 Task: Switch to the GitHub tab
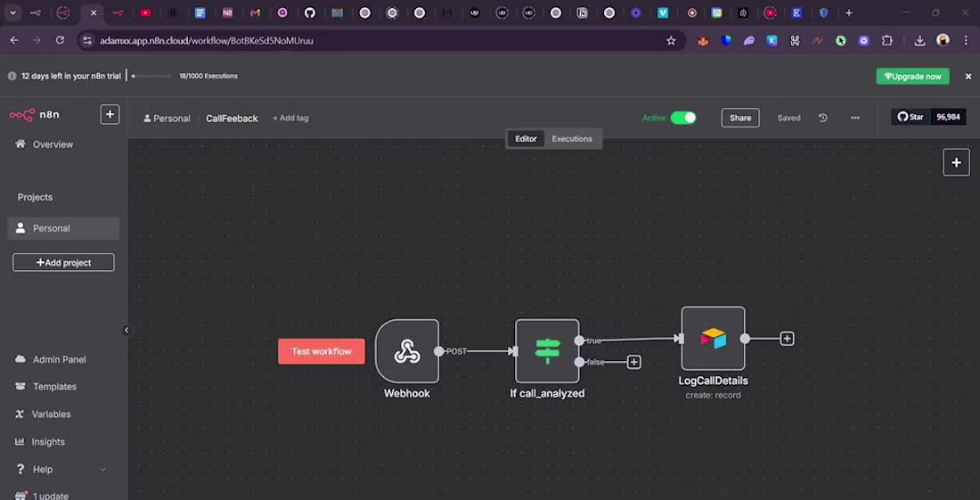[x=310, y=12]
